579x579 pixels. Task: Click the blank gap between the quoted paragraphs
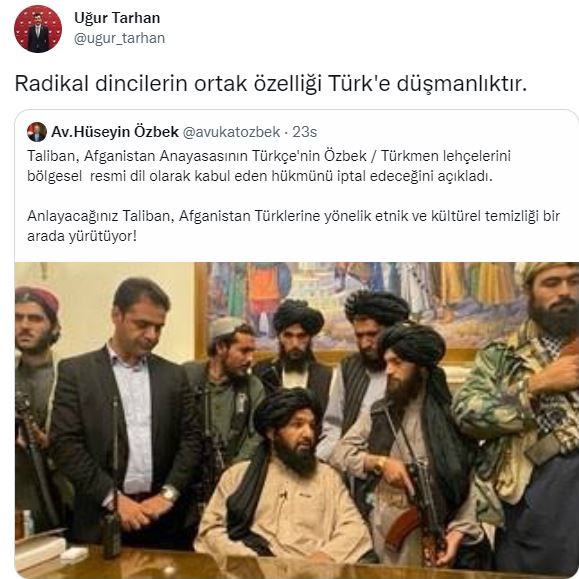click(x=293, y=196)
